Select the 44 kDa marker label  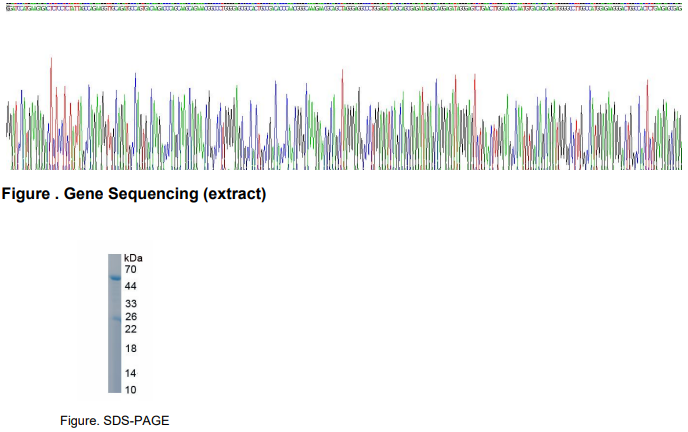[x=130, y=286]
